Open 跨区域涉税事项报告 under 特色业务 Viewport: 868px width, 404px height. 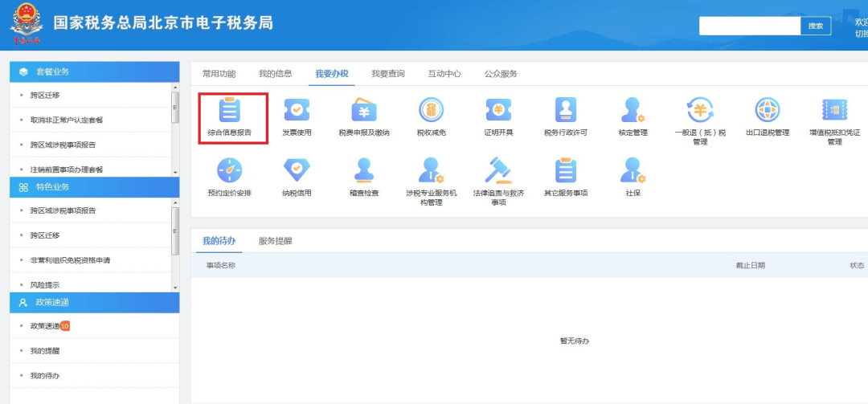63,211
